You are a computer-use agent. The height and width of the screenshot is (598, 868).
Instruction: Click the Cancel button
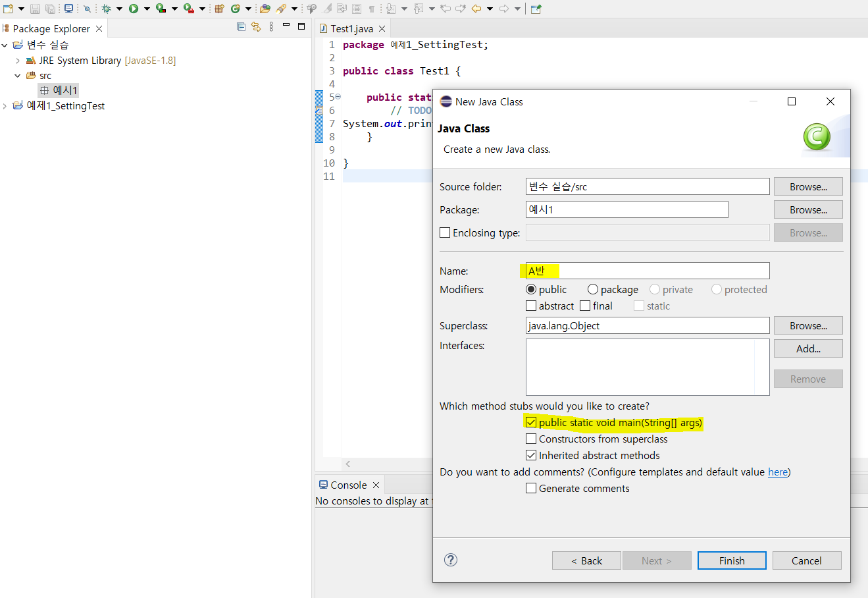coord(807,560)
